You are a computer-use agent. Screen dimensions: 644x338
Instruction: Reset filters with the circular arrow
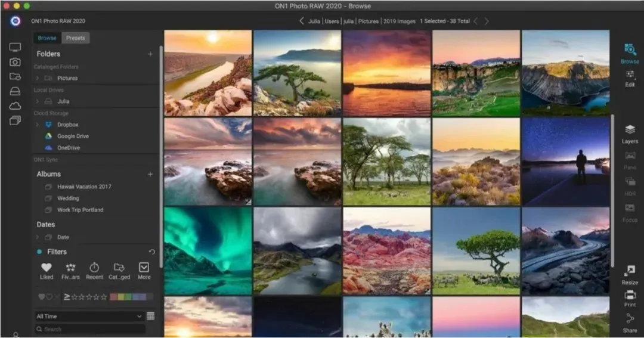(x=151, y=252)
